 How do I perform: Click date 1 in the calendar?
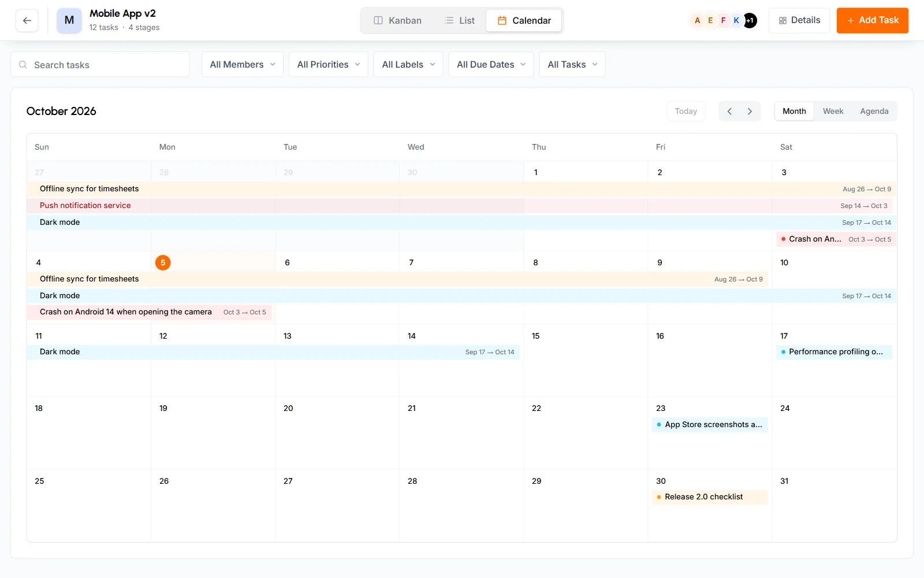[535, 172]
